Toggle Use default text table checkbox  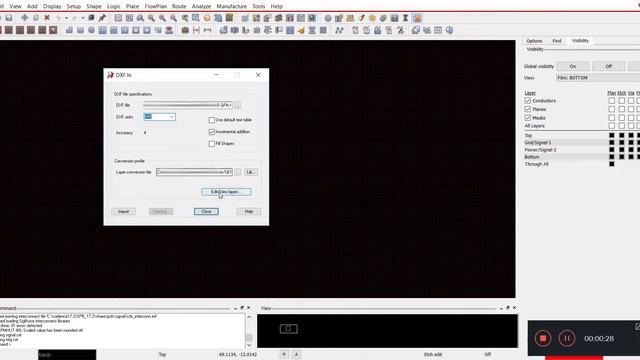[211, 120]
